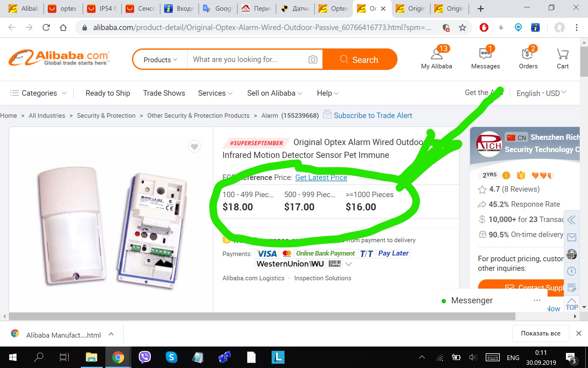The image size is (588, 368).
Task: Bookmark this page with star icon
Action: pos(462,28)
